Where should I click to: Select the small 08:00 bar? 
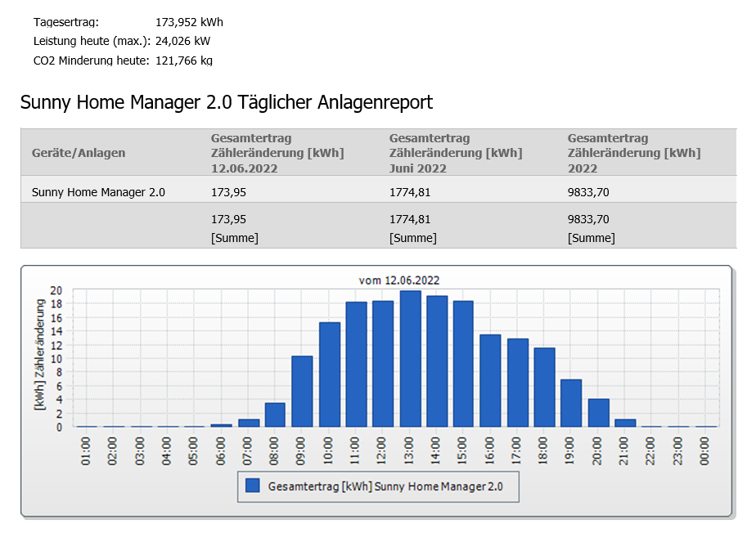[x=275, y=415]
